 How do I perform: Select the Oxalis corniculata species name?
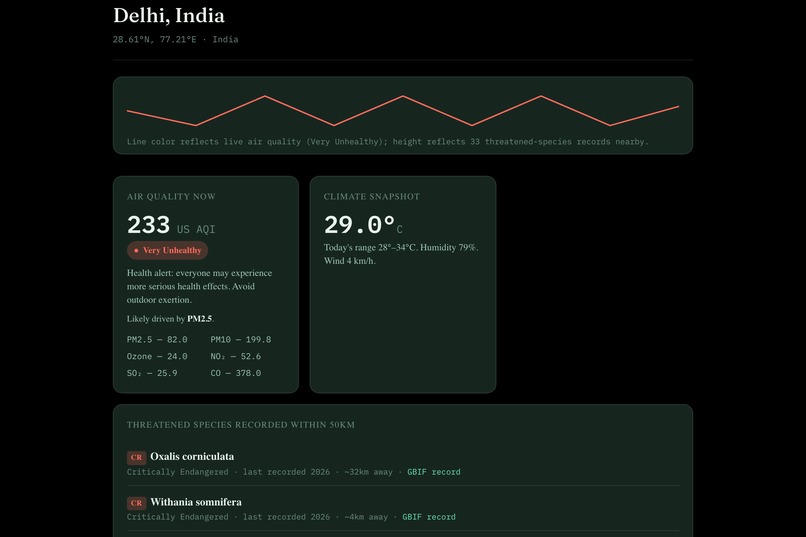coord(192,456)
